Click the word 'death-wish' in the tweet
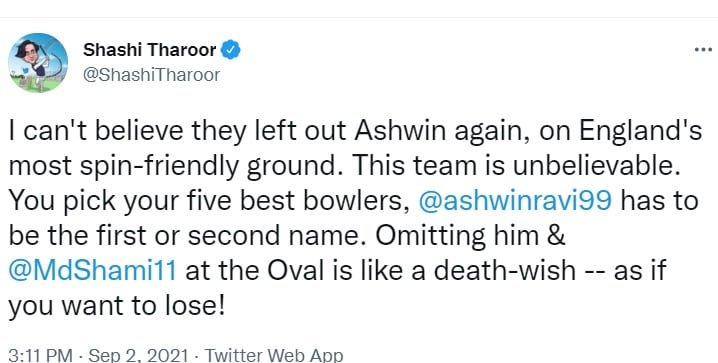 click(504, 270)
